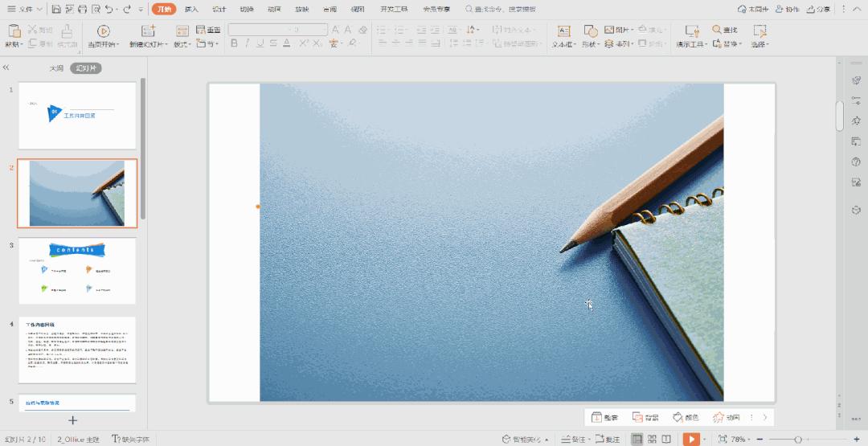868x446 pixels.
Task: Insert a text box using 文本框 icon
Action: pyautogui.click(x=564, y=31)
